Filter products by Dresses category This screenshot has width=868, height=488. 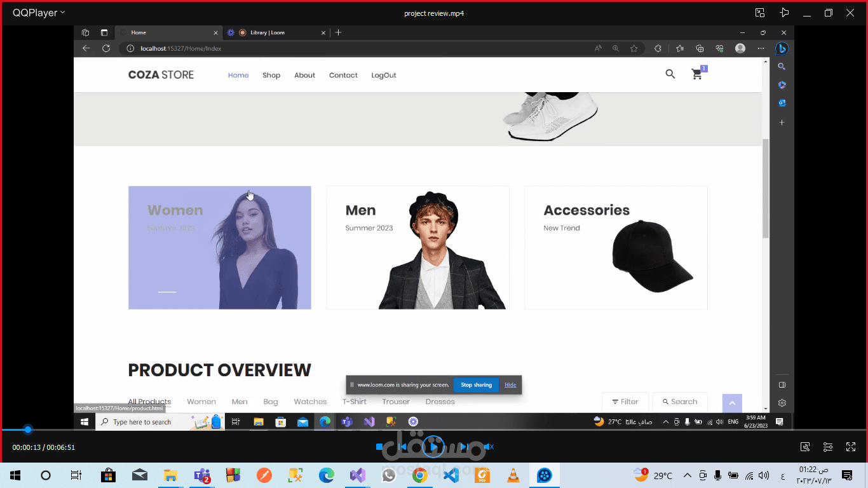tap(440, 402)
